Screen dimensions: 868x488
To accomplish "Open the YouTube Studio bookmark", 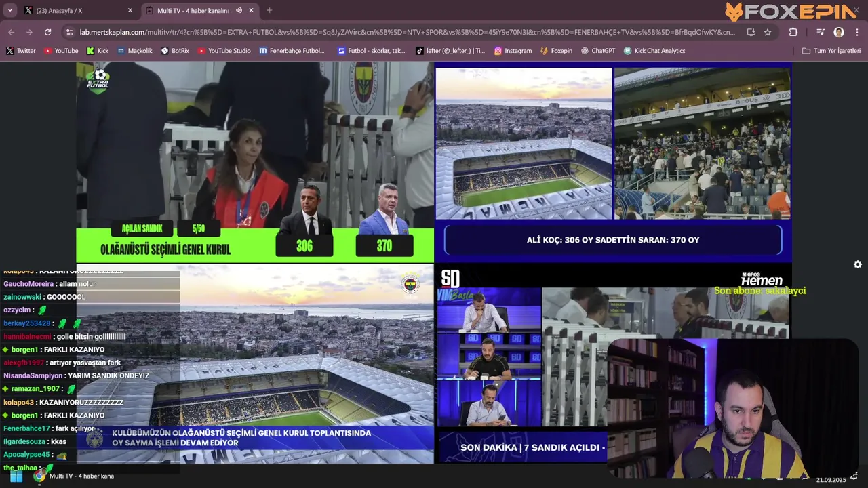I will pyautogui.click(x=224, y=51).
